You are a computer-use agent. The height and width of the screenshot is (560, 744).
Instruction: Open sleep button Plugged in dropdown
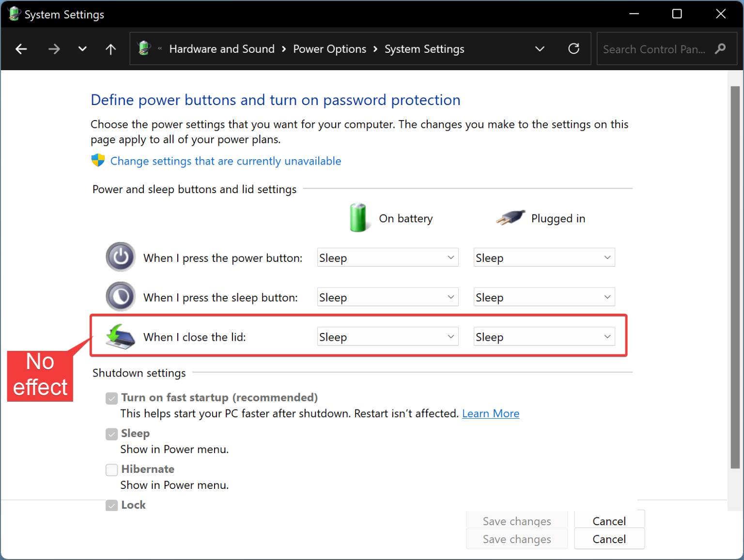pyautogui.click(x=544, y=297)
